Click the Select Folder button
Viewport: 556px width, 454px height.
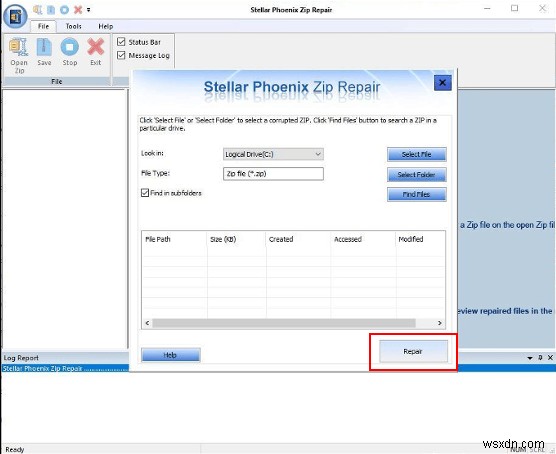[417, 175]
